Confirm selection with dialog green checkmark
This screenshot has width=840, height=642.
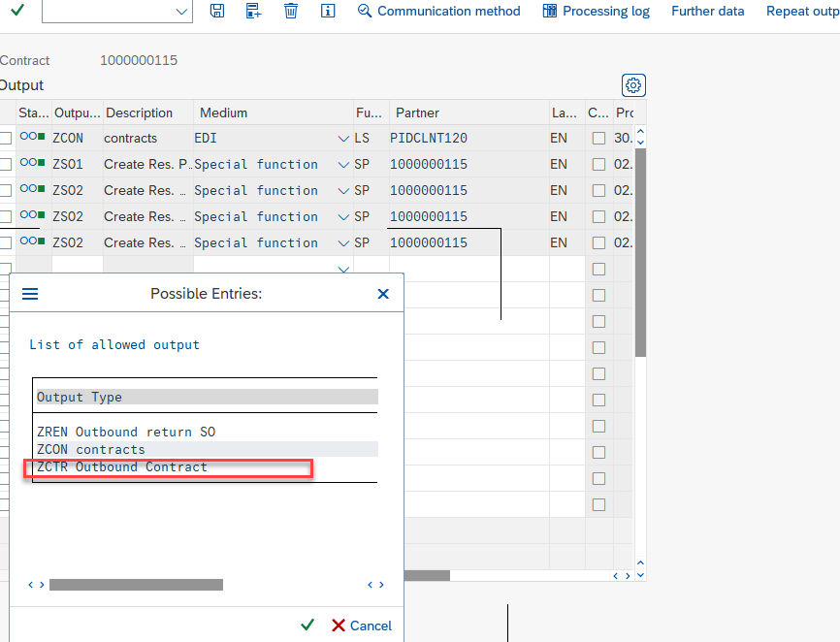[307, 626]
